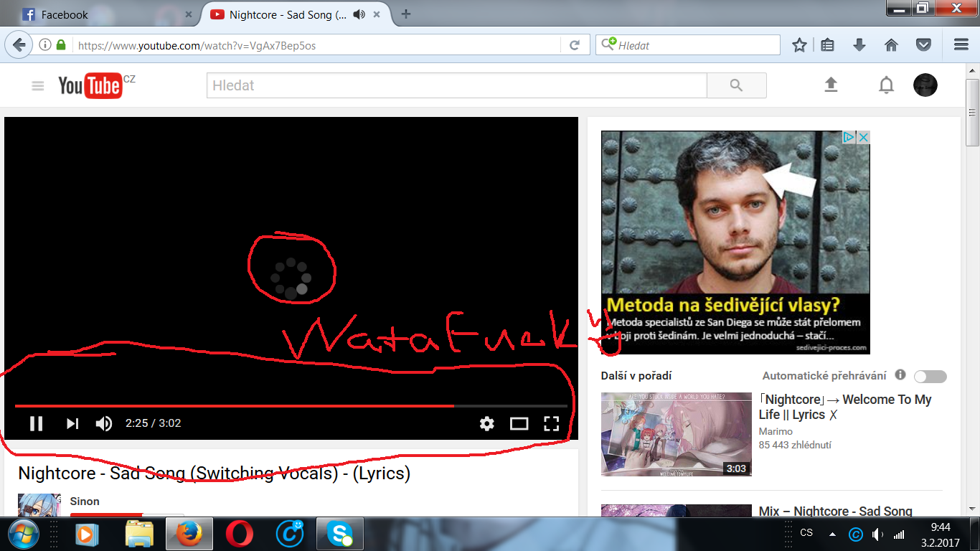Open system volume tray icon
This screenshot has height=551, width=980.
point(877,534)
